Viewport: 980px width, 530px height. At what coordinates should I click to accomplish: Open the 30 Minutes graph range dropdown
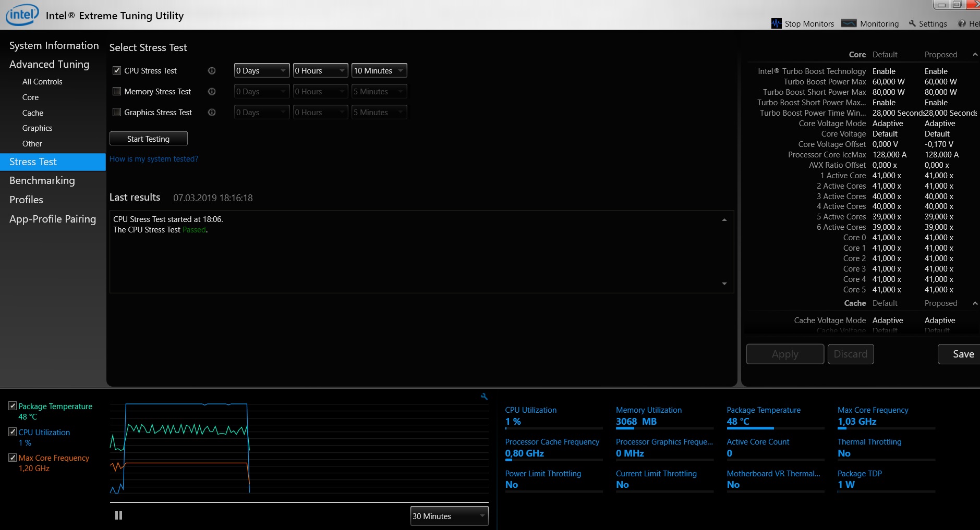(x=449, y=516)
